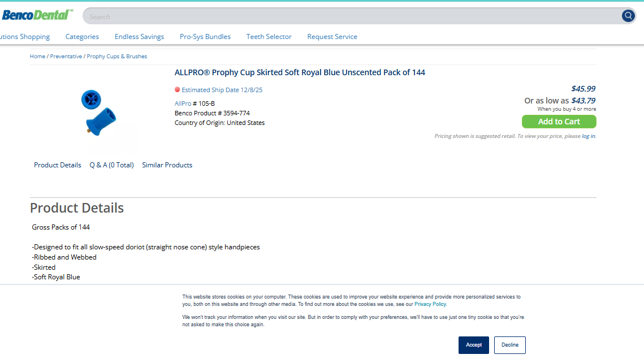Switch to the Similar Products tab
Viewport: 644px width, 363px height.
click(167, 165)
